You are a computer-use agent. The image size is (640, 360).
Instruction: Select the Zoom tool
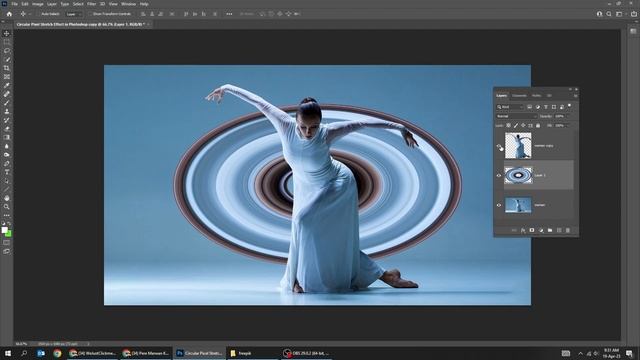(7, 207)
